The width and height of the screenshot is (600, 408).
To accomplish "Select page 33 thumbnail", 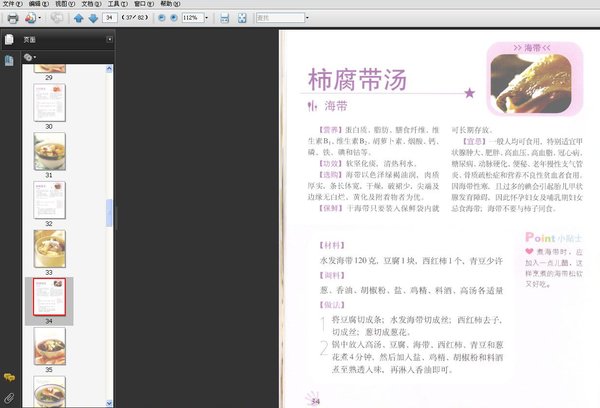I will coord(49,249).
